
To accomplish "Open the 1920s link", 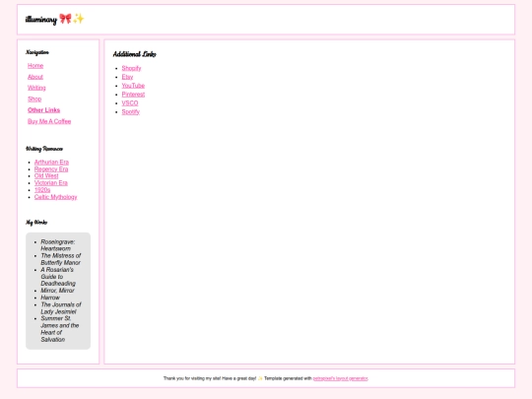I will [x=42, y=190].
